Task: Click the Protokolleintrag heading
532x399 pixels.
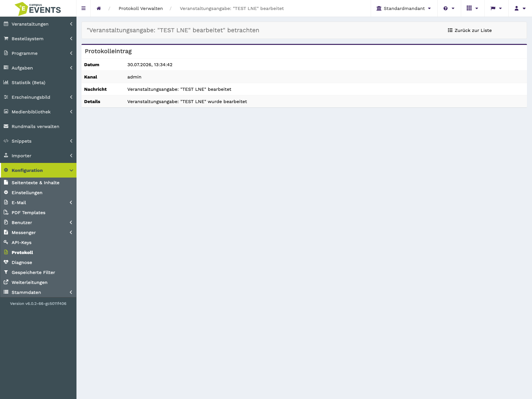Action: click(108, 51)
